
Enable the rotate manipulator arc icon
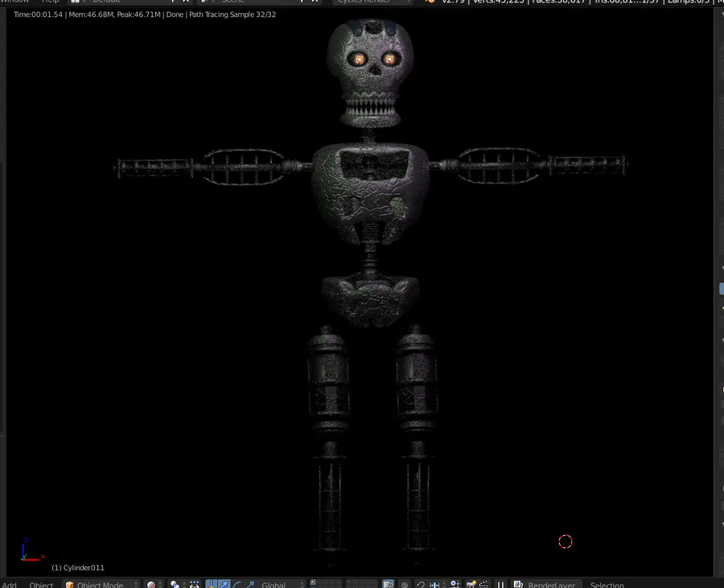click(237, 584)
